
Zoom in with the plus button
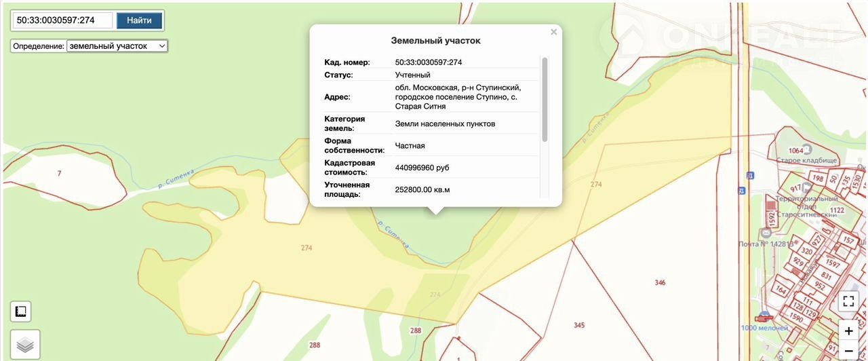tap(848, 331)
